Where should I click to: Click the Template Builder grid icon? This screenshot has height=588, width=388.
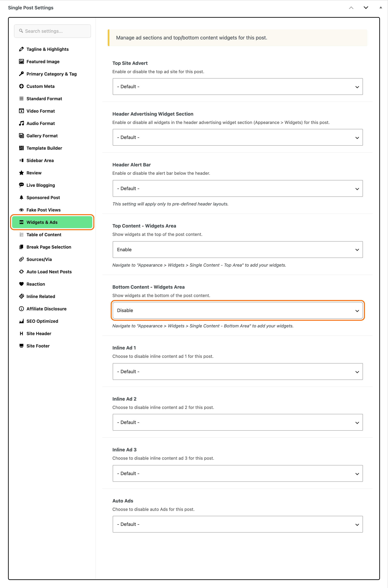click(22, 148)
